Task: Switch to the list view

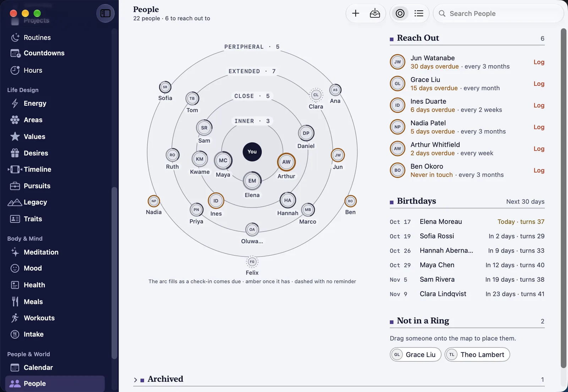Action: point(419,13)
